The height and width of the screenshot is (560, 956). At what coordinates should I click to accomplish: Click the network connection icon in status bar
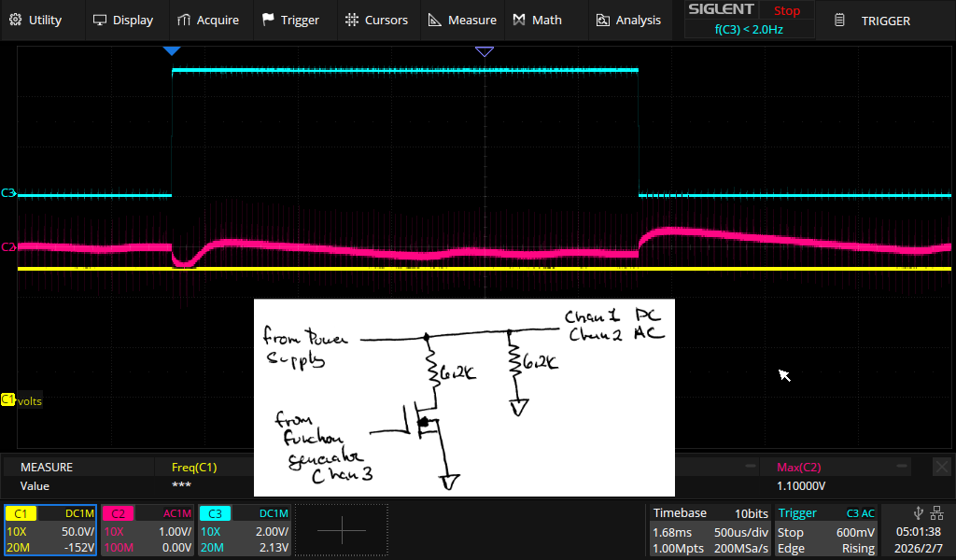click(x=937, y=512)
